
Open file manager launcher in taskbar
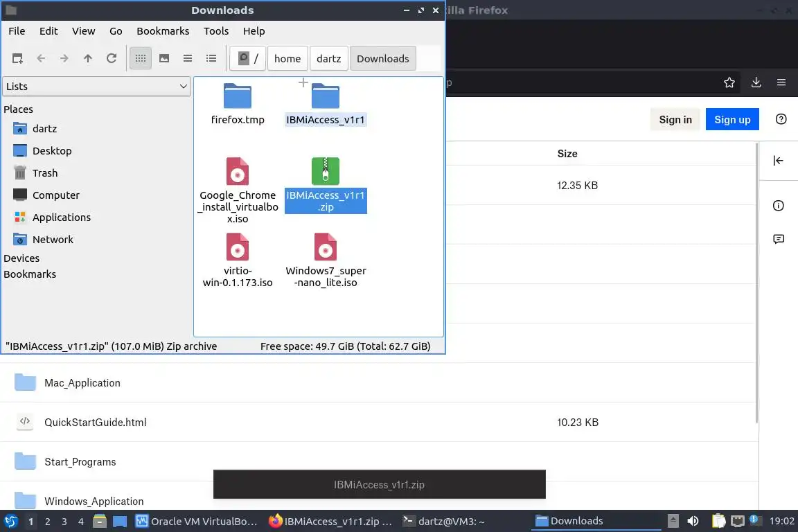click(100, 522)
